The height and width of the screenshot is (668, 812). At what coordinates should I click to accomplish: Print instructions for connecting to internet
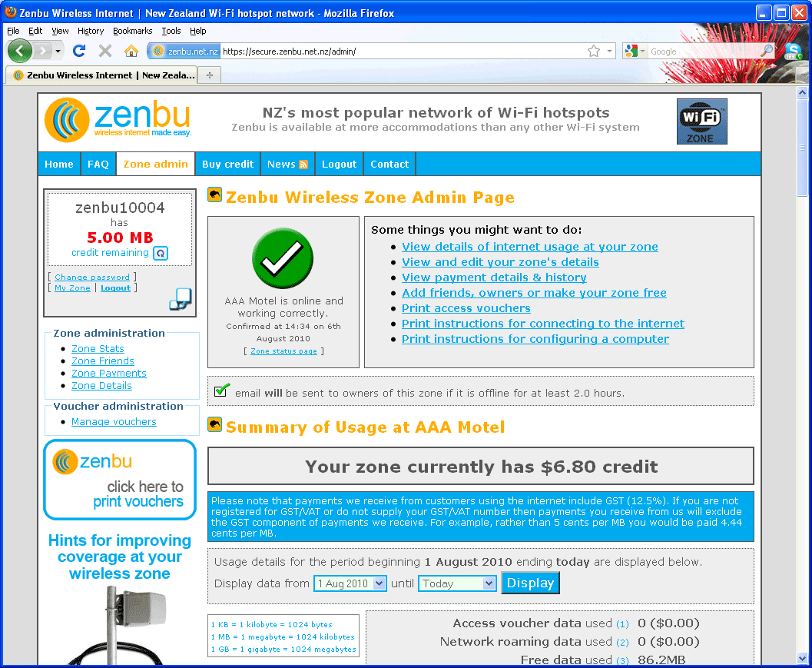pos(542,324)
